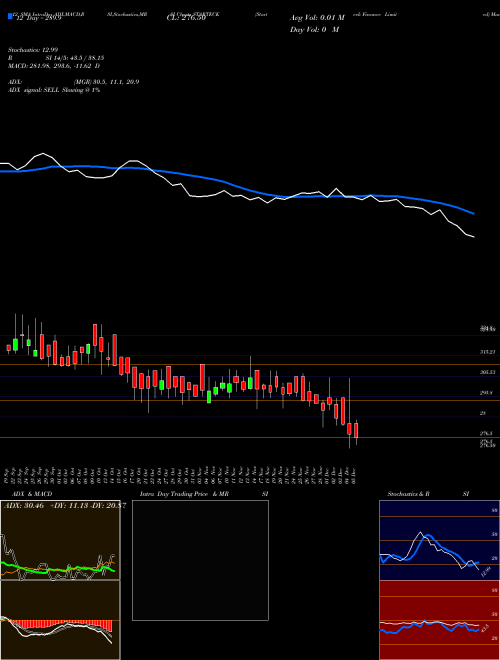Click the 305.53 price level label
500x660 pixels.
tap(489, 373)
